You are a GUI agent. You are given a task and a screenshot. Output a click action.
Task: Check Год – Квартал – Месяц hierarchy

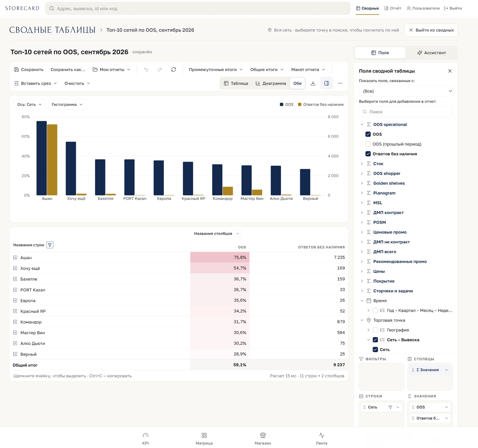pyautogui.click(x=375, y=311)
